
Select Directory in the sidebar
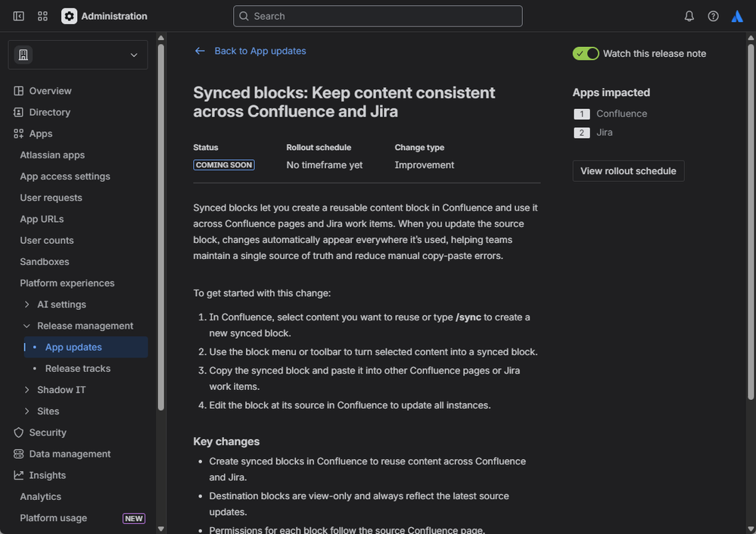tap(50, 112)
